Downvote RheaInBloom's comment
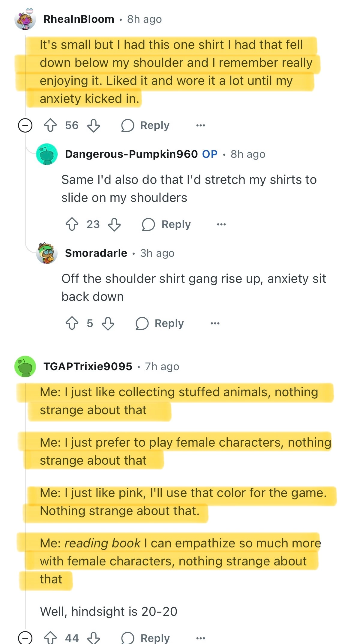The width and height of the screenshot is (351, 644). (93, 125)
